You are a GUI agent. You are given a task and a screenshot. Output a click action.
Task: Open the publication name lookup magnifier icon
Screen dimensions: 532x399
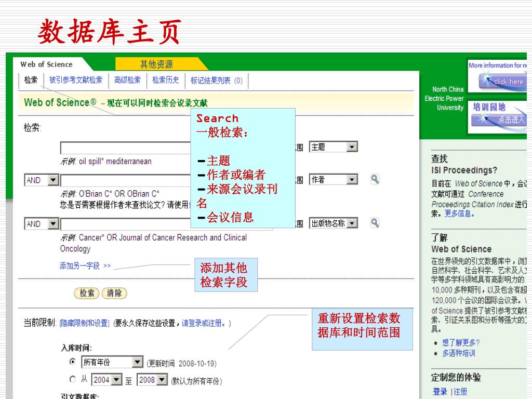[x=375, y=223]
